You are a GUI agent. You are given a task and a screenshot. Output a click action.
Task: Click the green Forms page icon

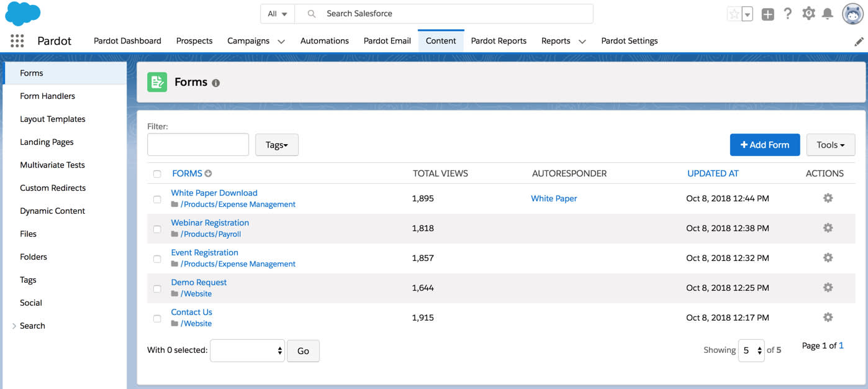tap(157, 82)
